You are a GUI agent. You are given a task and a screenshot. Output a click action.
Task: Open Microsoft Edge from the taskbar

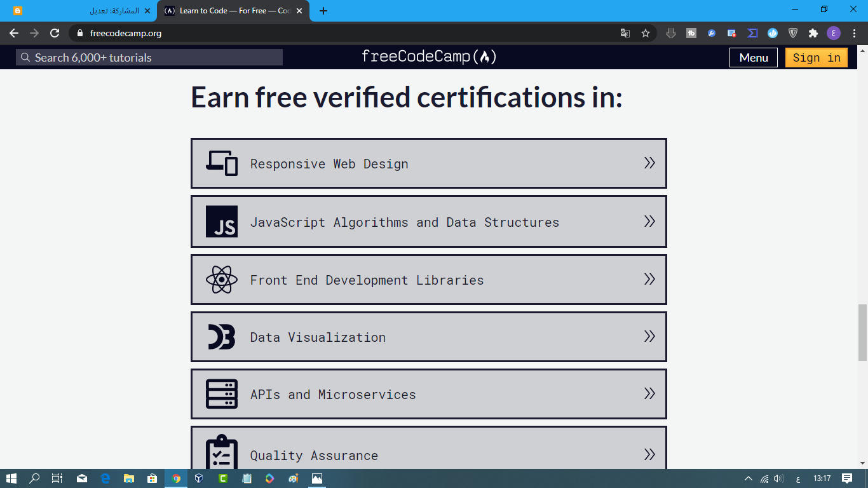click(x=105, y=478)
